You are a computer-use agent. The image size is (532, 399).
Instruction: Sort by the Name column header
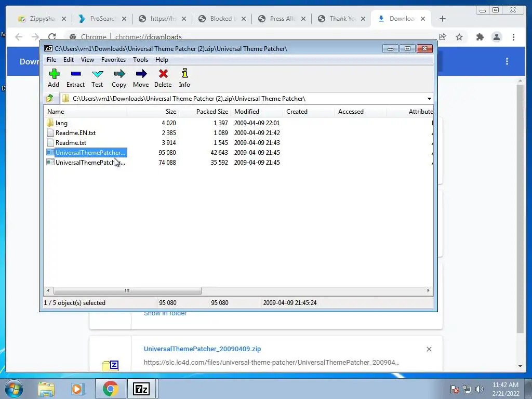[x=86, y=112]
